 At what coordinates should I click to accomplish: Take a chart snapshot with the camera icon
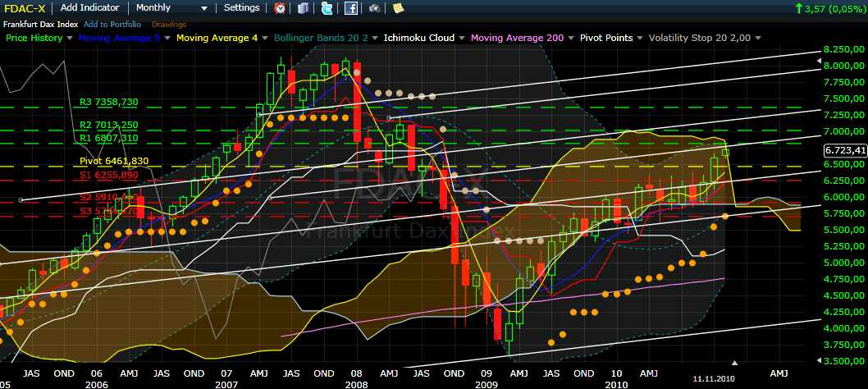pyautogui.click(x=375, y=7)
